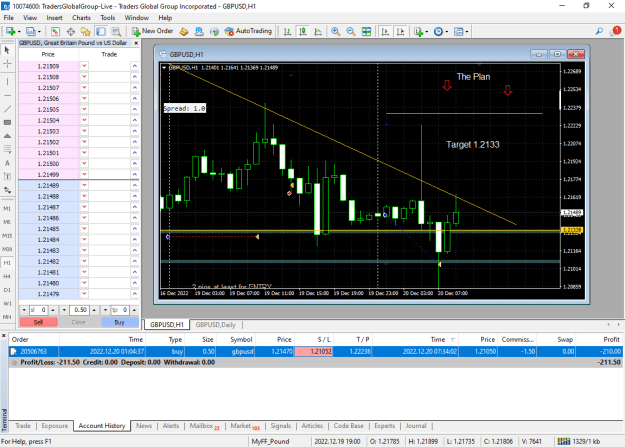Switch to GBPUSD,Daily chart tab

[216, 325]
